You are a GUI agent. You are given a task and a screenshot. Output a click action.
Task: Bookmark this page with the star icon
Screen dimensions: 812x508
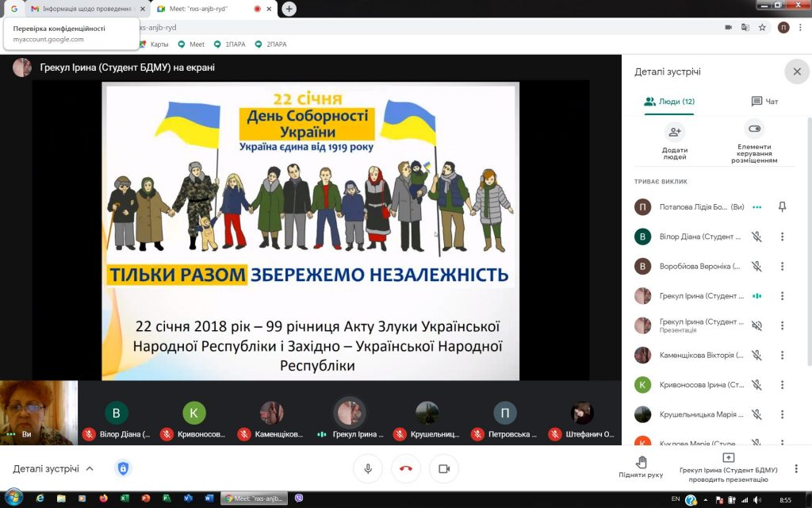762,27
